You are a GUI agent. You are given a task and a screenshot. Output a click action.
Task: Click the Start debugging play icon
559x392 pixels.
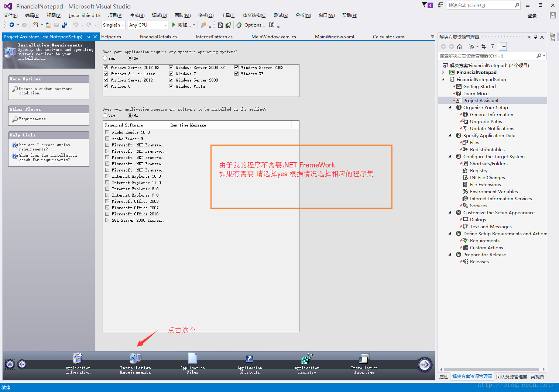click(x=174, y=25)
